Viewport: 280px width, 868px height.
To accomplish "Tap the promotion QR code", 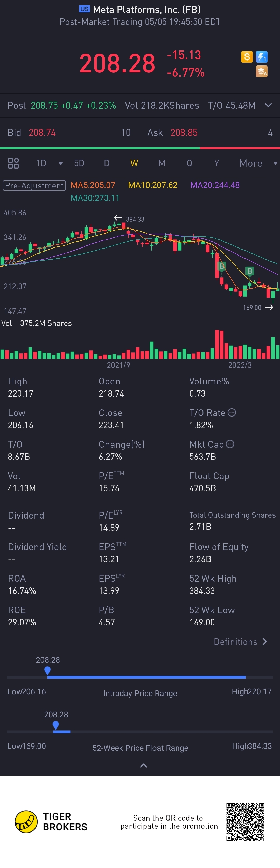I will (245, 821).
